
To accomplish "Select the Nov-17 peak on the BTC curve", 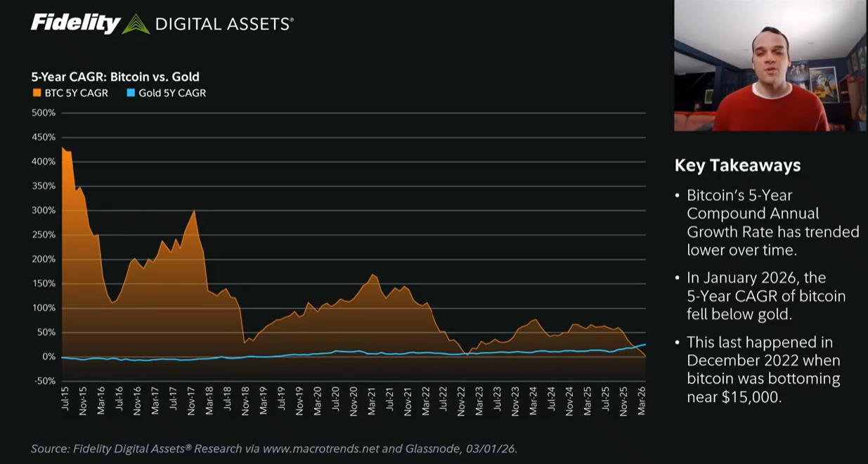I will (x=193, y=210).
